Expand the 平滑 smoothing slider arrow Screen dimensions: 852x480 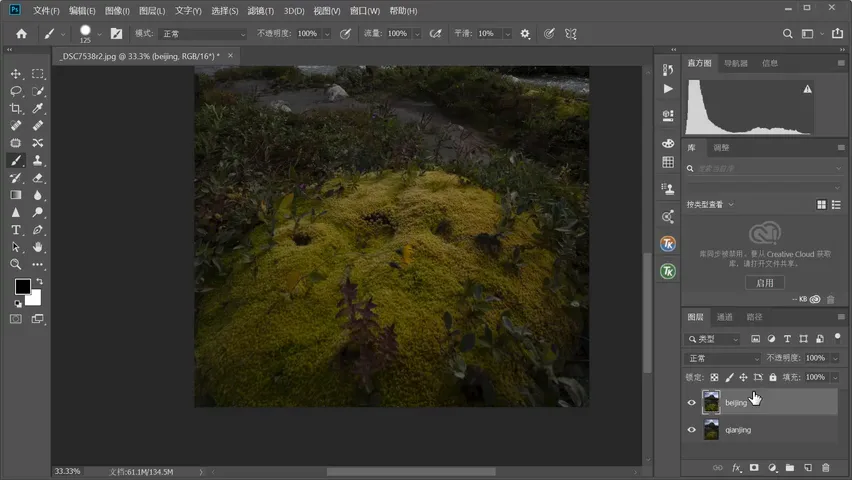click(508, 34)
